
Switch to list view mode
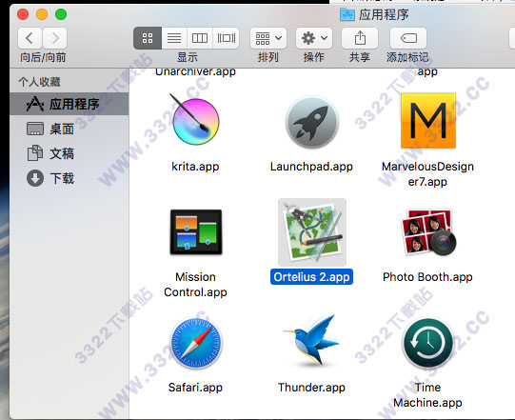pos(174,38)
